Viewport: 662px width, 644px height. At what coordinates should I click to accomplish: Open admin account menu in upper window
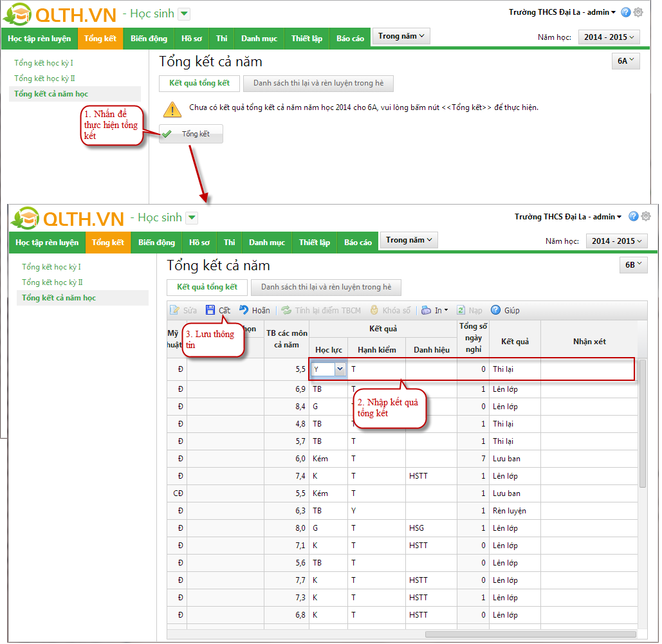coord(562,12)
